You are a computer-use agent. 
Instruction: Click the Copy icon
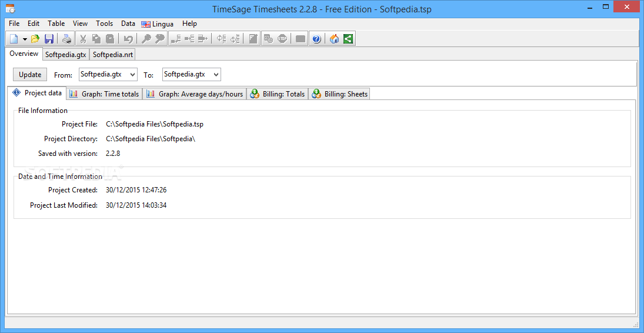pos(96,39)
